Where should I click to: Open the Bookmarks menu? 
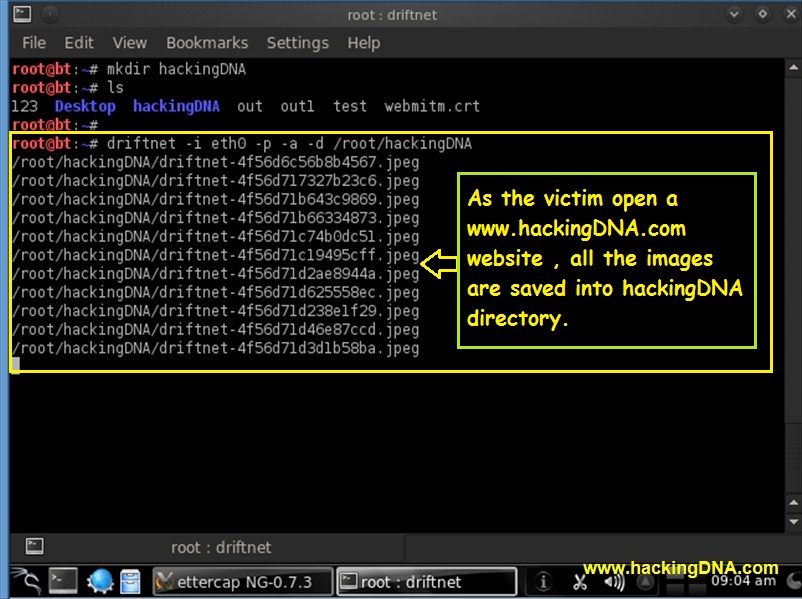coord(207,43)
